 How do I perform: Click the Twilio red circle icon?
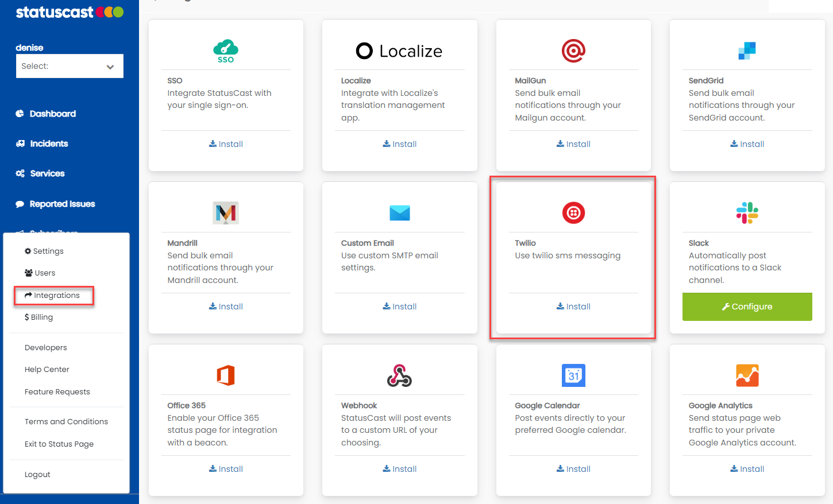coord(573,213)
